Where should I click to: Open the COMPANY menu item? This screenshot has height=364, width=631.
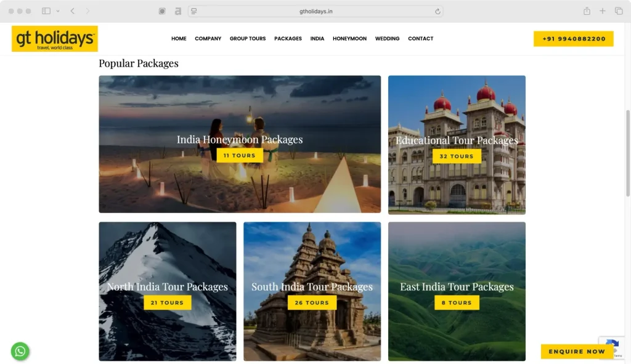(x=208, y=39)
